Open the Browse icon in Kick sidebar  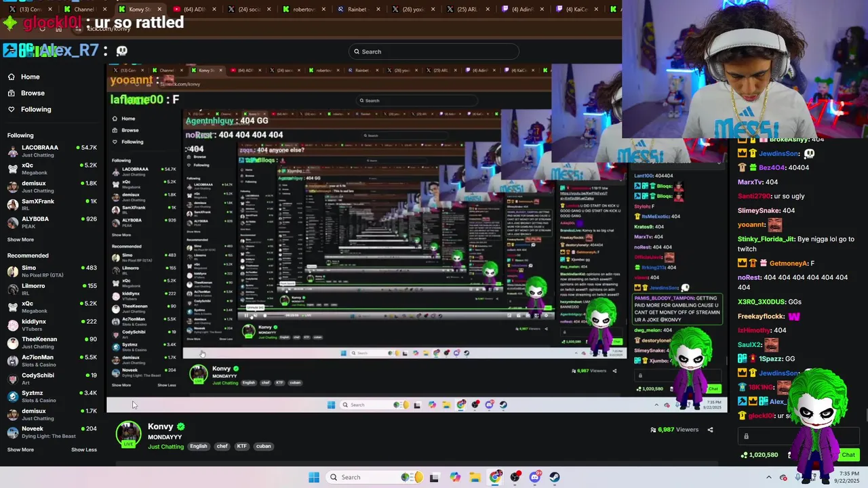[12, 93]
